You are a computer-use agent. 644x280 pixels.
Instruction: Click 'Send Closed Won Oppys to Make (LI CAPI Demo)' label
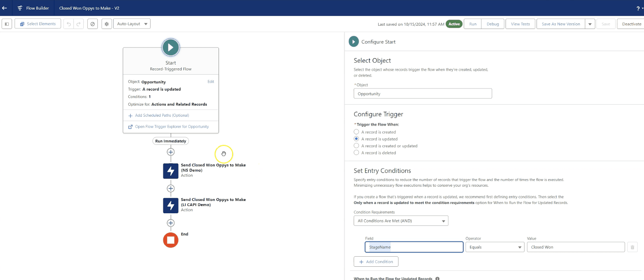pos(213,202)
